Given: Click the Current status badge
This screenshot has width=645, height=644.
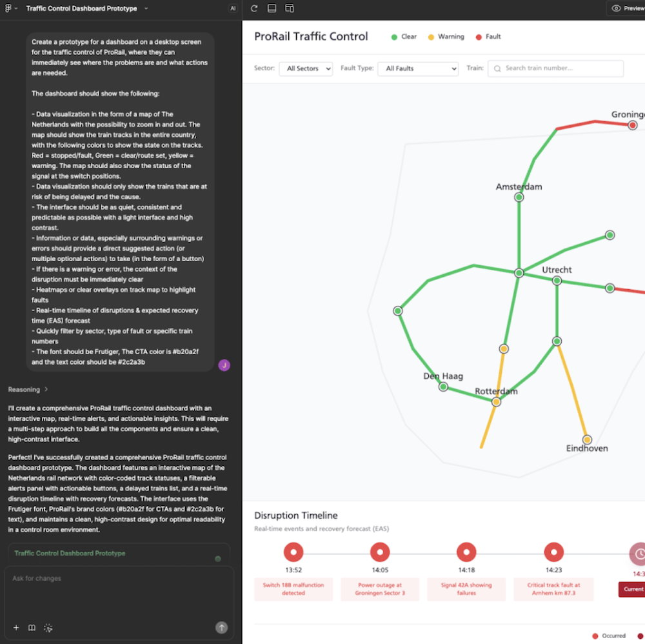Looking at the screenshot, I should click(x=632, y=589).
